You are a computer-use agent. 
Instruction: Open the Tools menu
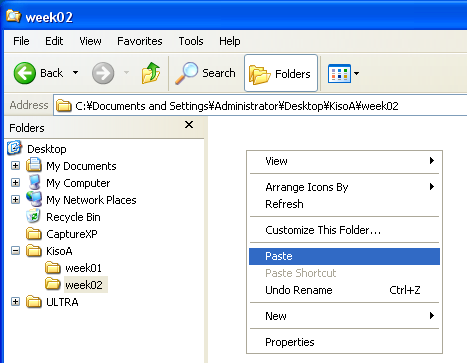click(191, 41)
